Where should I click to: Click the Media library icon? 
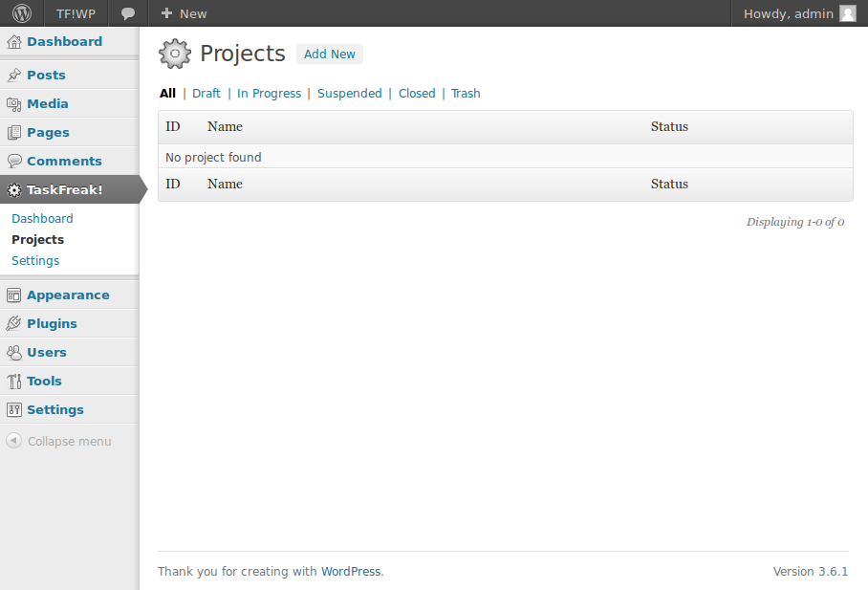13,103
